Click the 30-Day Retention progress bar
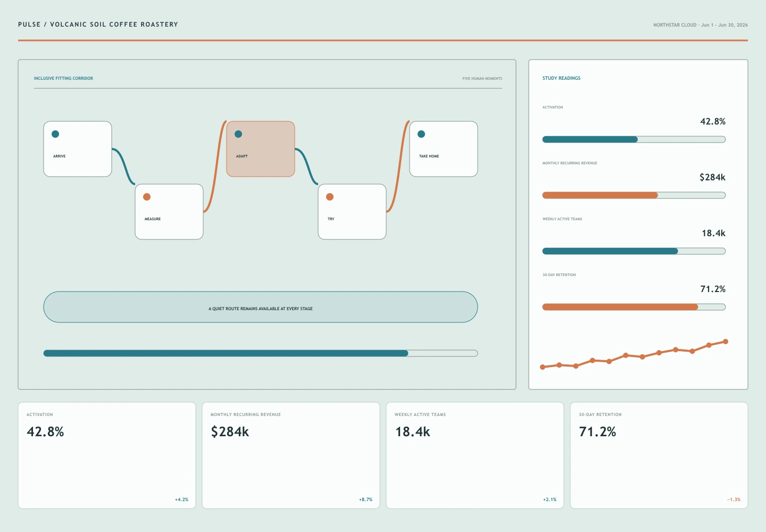The height and width of the screenshot is (532, 766). pos(634,307)
